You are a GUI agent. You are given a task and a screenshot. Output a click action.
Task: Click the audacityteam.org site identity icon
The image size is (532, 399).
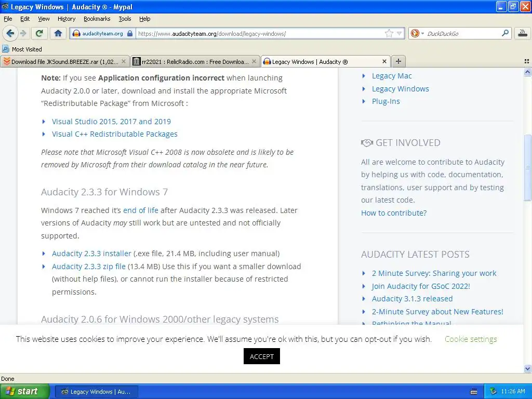coord(76,33)
